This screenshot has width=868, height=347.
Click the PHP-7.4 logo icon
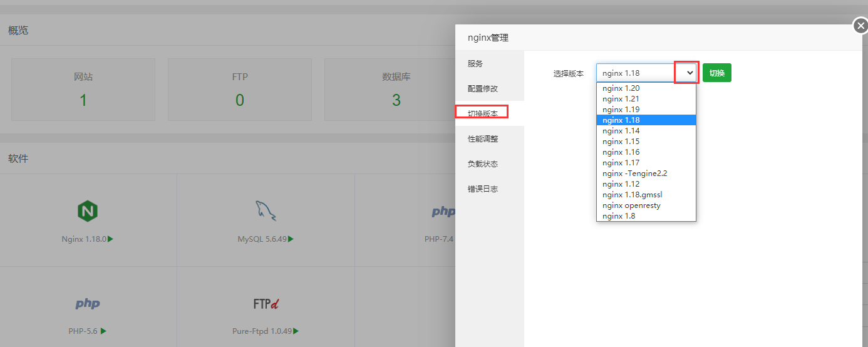click(x=443, y=212)
